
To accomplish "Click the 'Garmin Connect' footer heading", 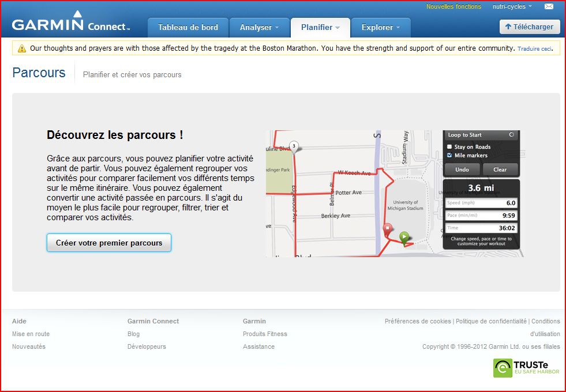I will point(153,321).
